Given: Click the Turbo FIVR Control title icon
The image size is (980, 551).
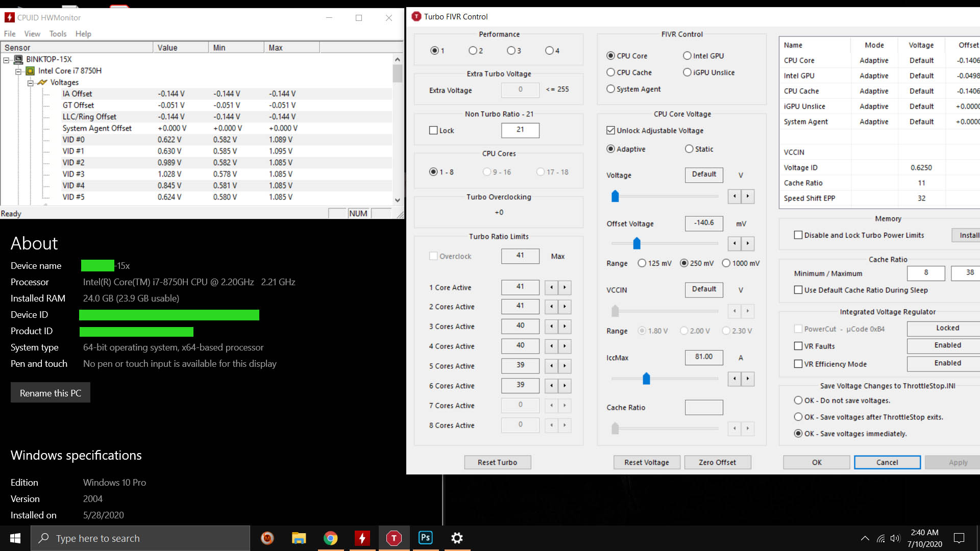Looking at the screenshot, I should click(x=416, y=16).
